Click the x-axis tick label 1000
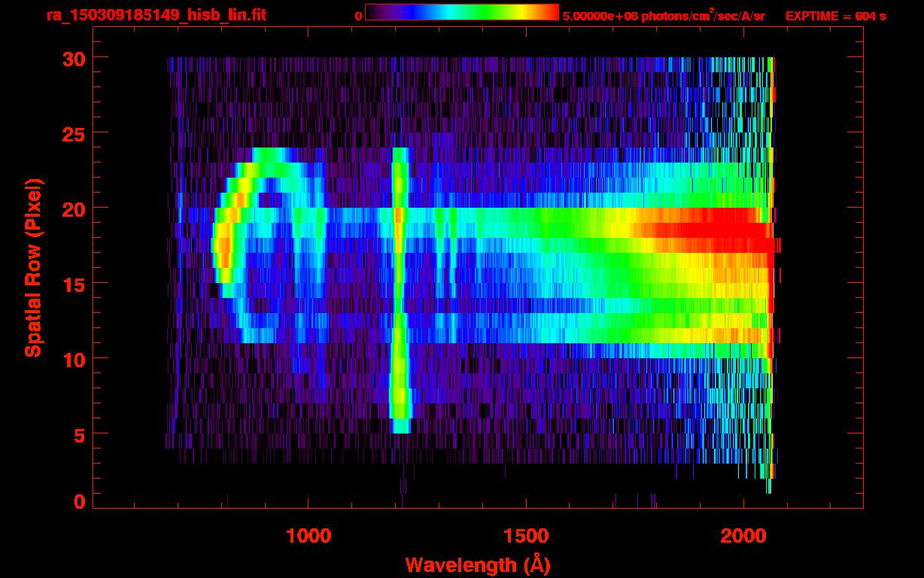This screenshot has height=578, width=924. click(309, 535)
